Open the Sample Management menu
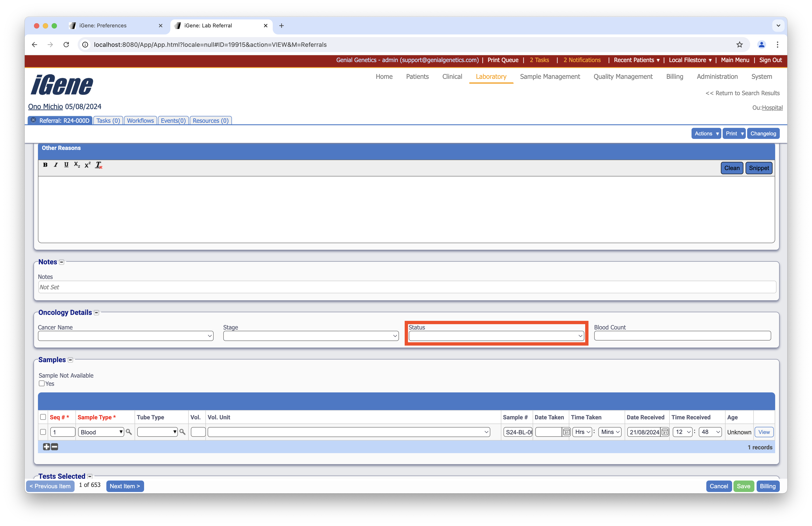This screenshot has height=526, width=812. 550,76
